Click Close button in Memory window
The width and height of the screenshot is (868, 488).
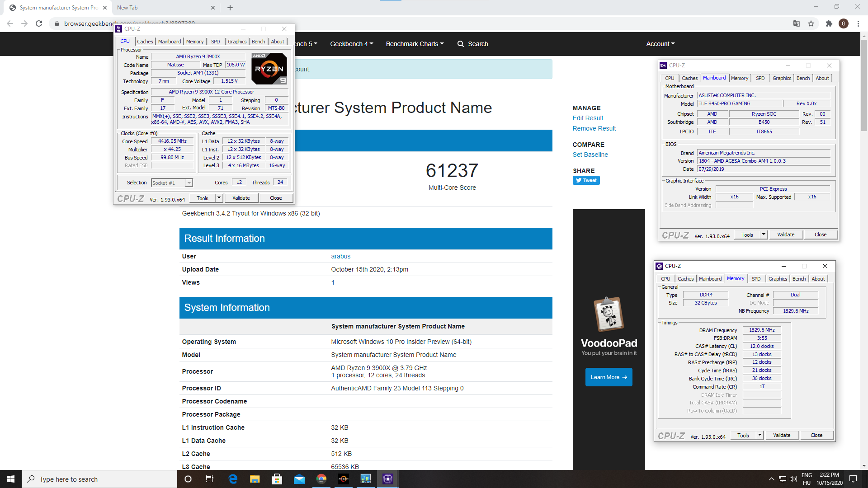(816, 435)
